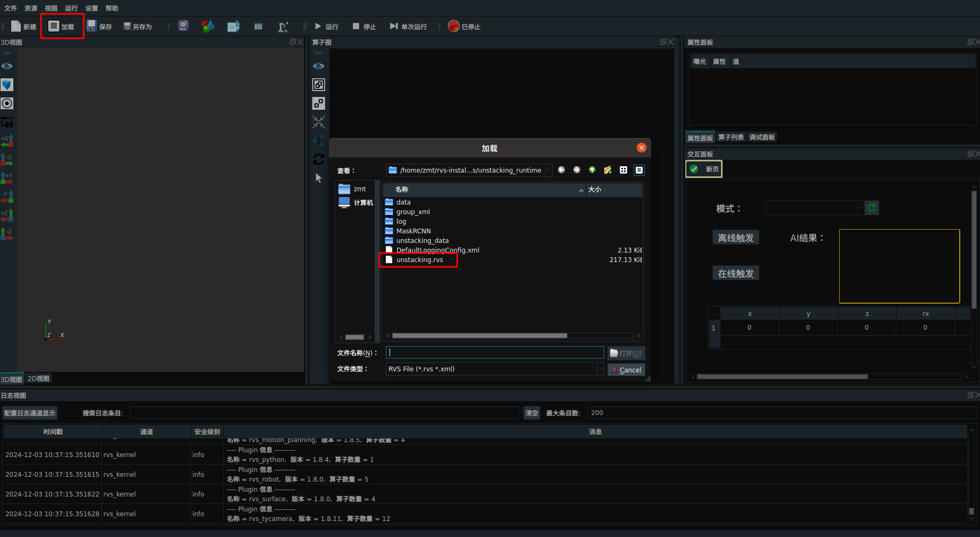Screen dimensions: 980x537
Task: Select the unstacking.rvs file
Action: coord(419,260)
